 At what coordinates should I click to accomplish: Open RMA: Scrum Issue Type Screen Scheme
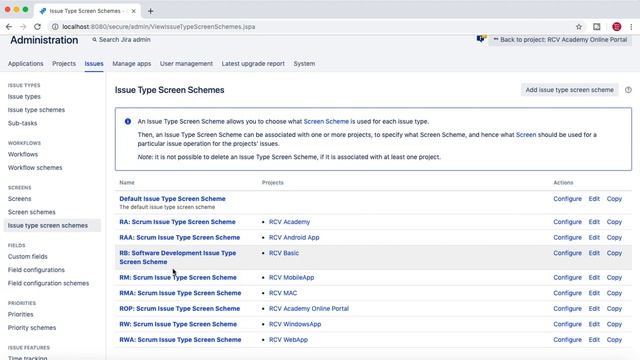pos(180,293)
